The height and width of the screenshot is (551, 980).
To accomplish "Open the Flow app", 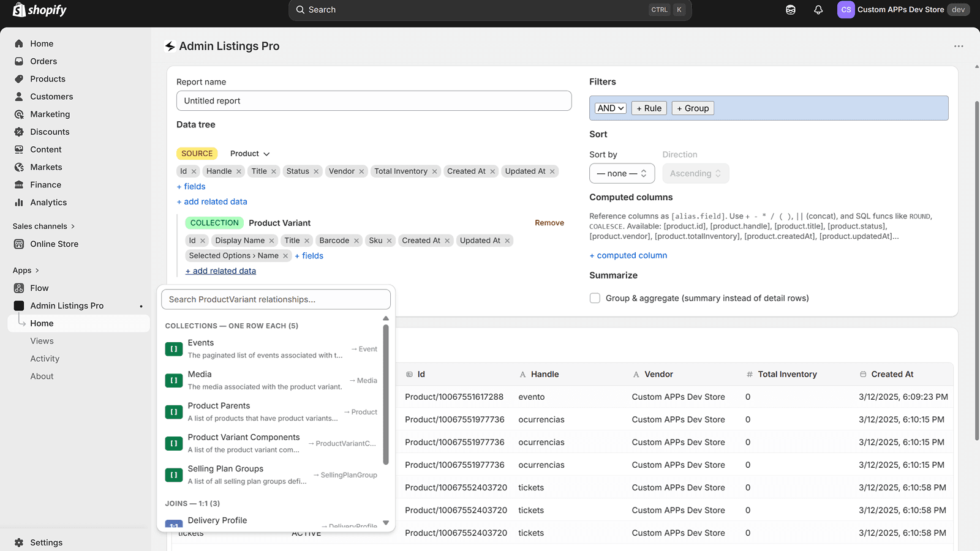I will coord(39,288).
